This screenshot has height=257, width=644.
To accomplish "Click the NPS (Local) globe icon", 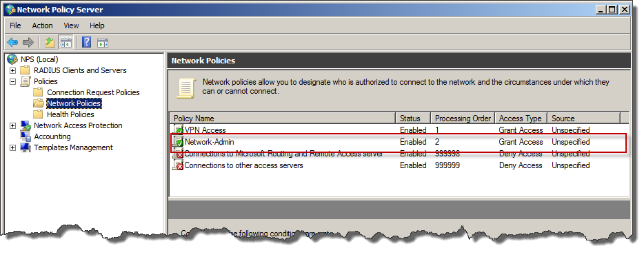I will click(x=12, y=59).
